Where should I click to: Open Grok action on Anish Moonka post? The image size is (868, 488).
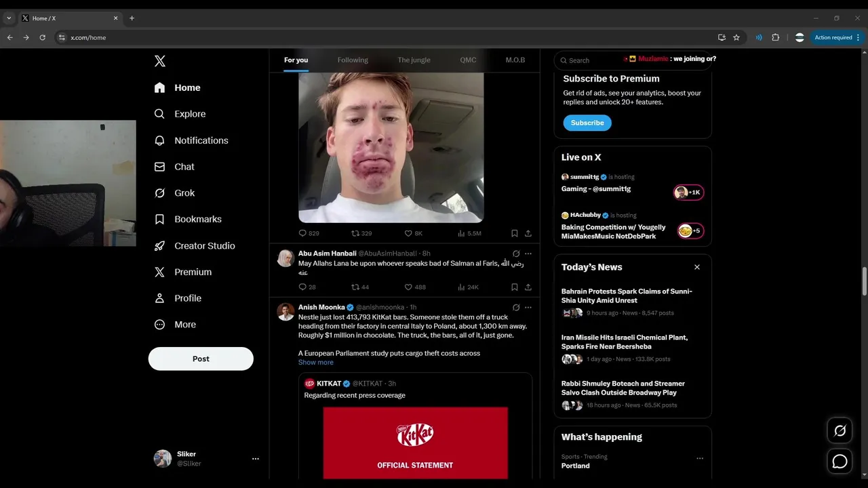click(x=516, y=308)
